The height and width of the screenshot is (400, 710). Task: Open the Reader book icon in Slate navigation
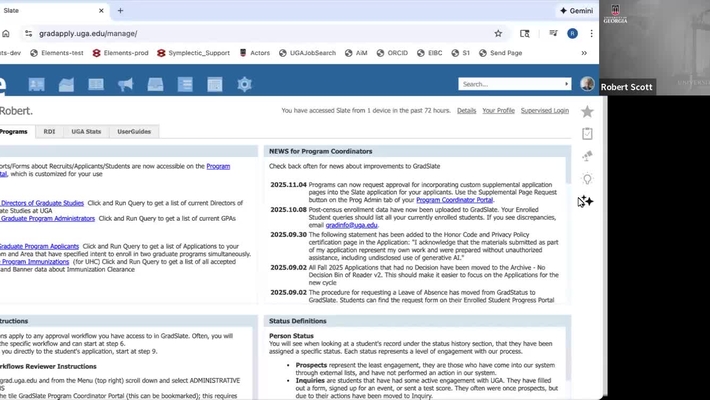pyautogui.click(x=97, y=85)
